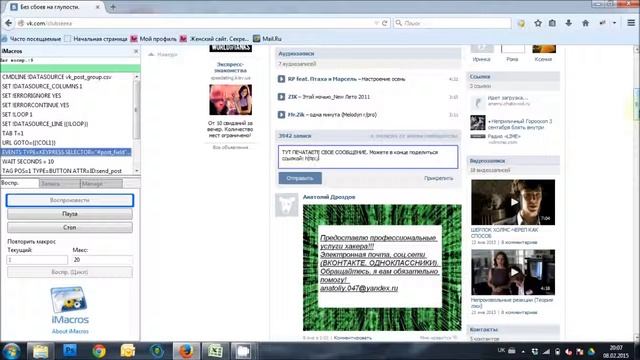
Task: Open the Экспресс-знакомства ad image
Action: (231, 100)
